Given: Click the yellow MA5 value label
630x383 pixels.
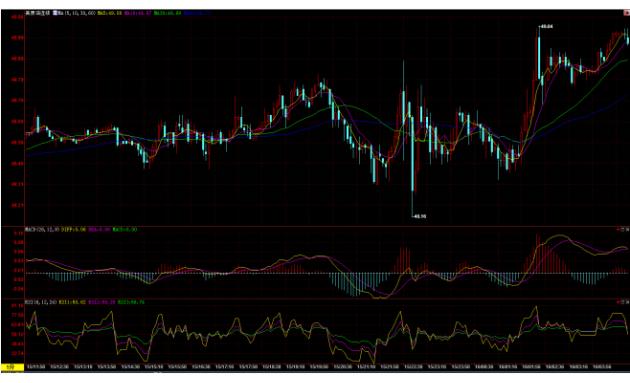Looking at the screenshot, I should [109, 13].
